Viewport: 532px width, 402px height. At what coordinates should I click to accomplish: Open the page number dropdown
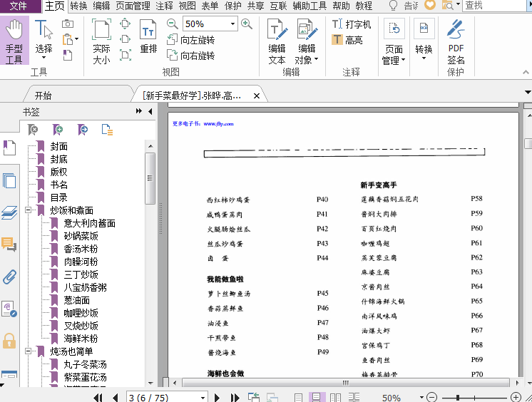coord(203,397)
